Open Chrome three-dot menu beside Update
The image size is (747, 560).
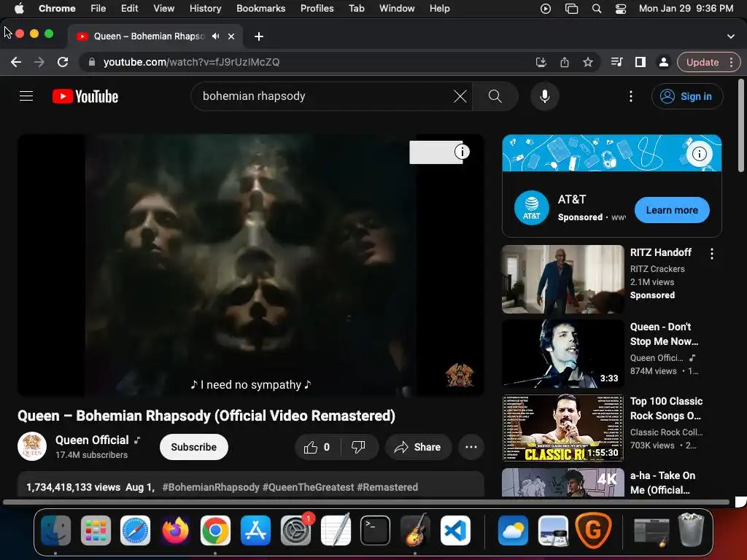point(731,62)
